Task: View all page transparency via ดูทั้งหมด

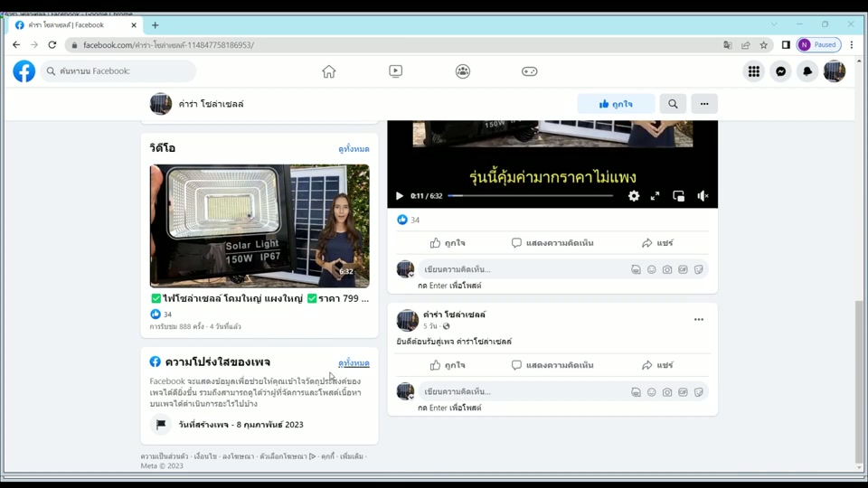Action: (354, 363)
